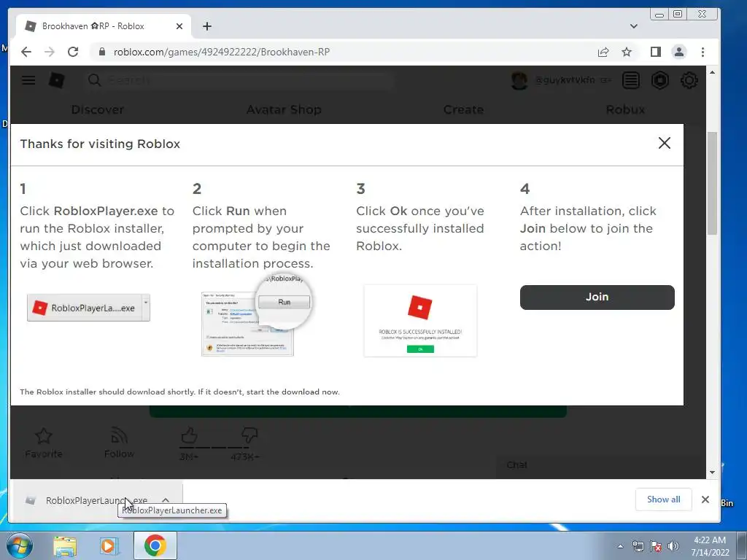
Task: Go to the Discover section
Action: point(97,109)
